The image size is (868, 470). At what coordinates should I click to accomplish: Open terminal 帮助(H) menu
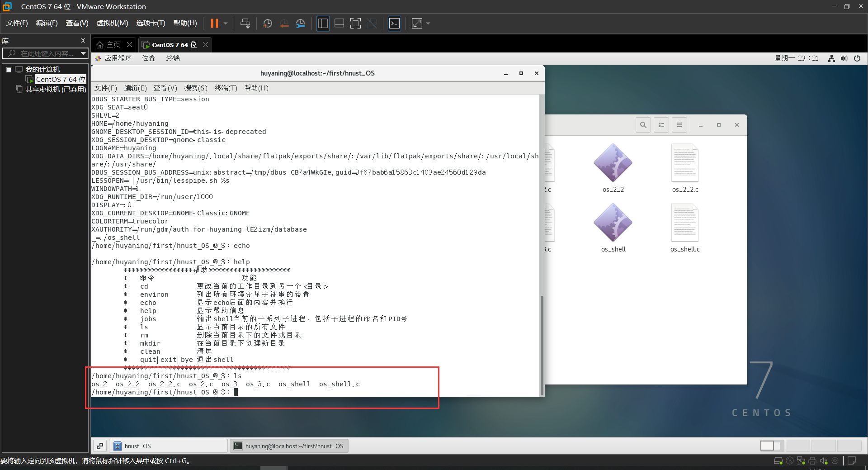[x=256, y=88]
